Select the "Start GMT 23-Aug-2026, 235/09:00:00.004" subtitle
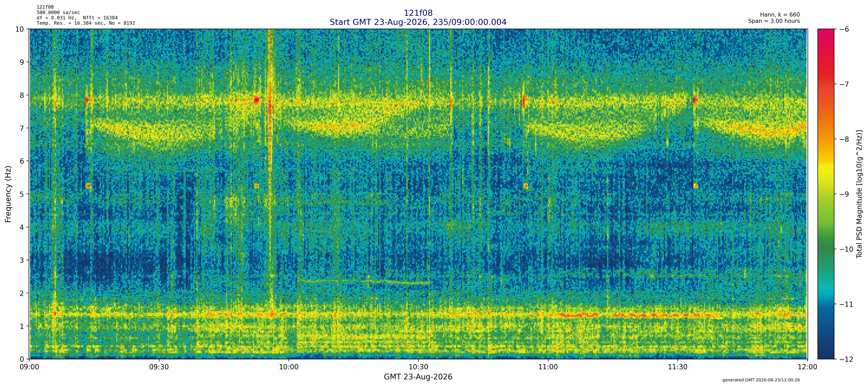The image size is (868, 387). click(x=418, y=22)
